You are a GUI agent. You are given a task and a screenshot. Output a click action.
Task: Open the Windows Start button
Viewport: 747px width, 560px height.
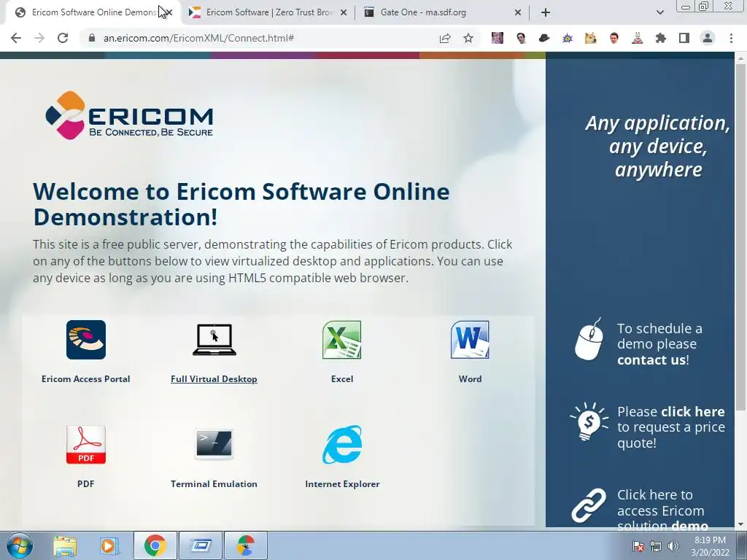point(18,545)
